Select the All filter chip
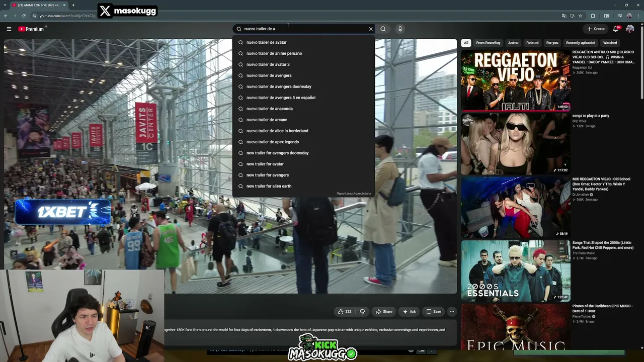This screenshot has height=362, width=644. click(466, 43)
